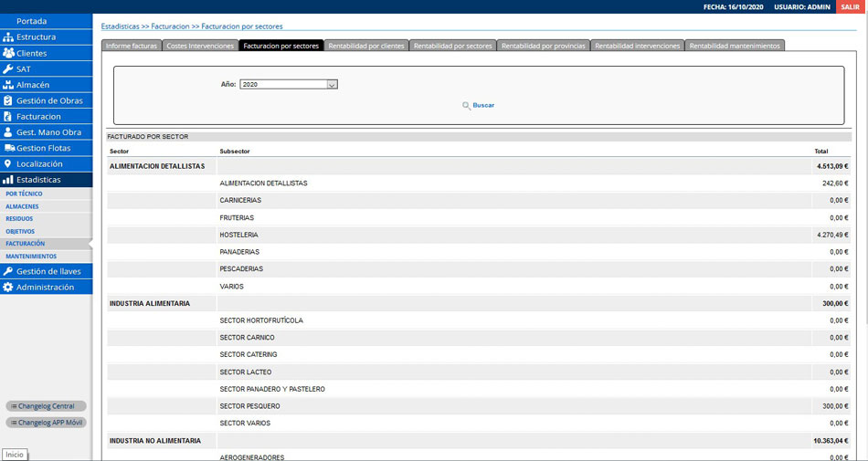
Task: Click Estadisticas in the breadcrumb
Action: 120,26
